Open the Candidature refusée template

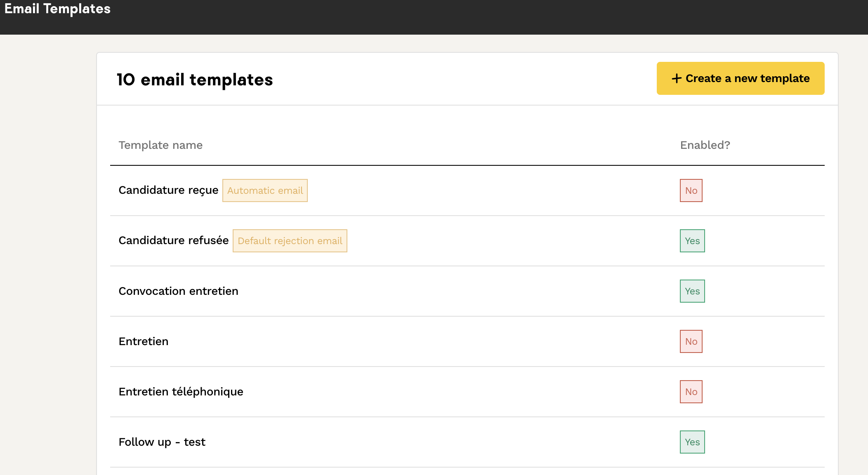click(x=173, y=240)
